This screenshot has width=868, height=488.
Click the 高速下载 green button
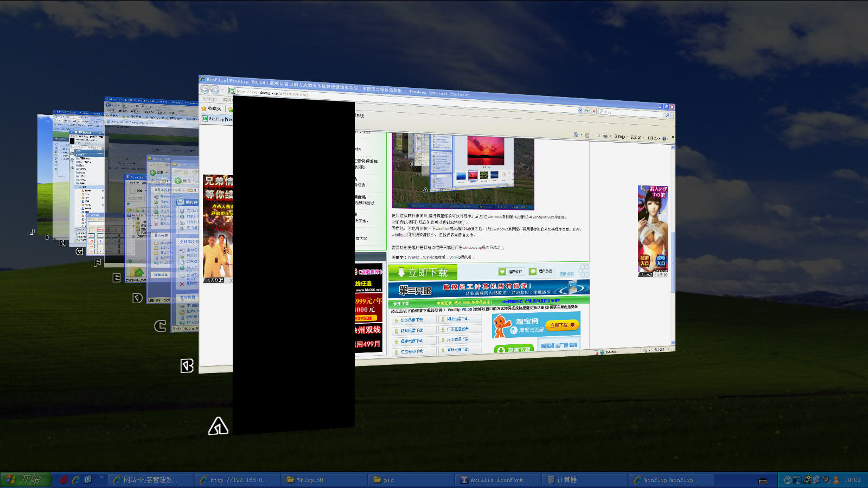(514, 349)
